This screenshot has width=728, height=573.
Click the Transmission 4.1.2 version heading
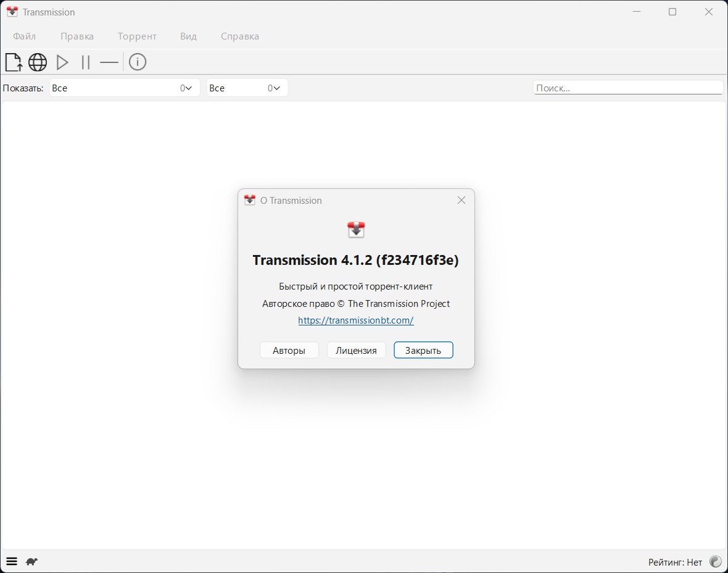click(355, 260)
